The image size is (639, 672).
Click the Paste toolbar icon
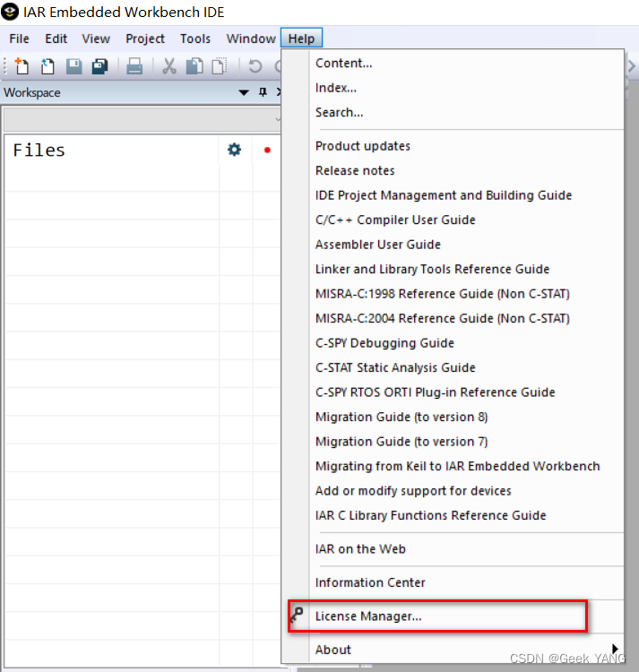coord(220,66)
